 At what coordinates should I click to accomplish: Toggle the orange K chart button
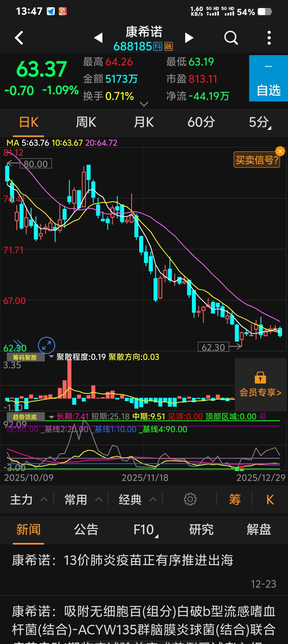pyautogui.click(x=270, y=499)
